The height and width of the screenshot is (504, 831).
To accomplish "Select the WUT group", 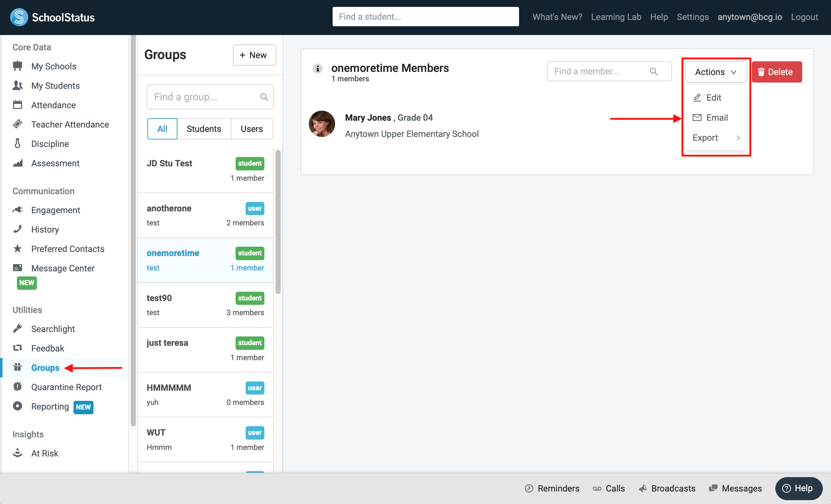I will [x=205, y=440].
